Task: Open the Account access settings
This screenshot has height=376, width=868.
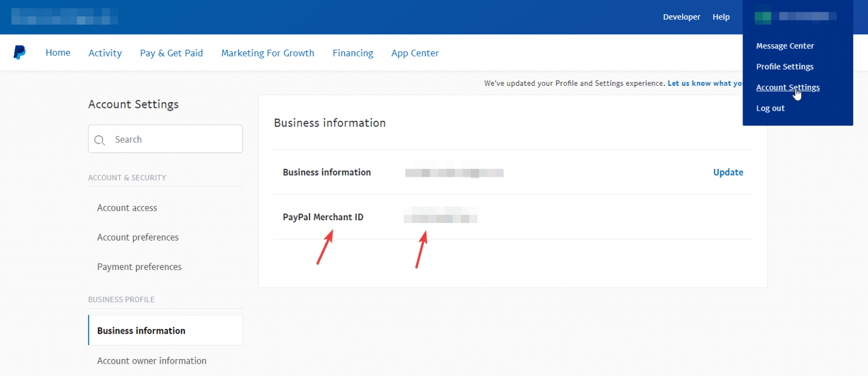Action: click(127, 207)
